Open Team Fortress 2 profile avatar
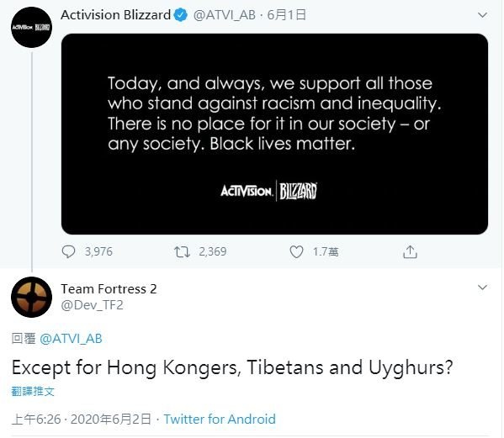This screenshot has width=504, height=438. click(x=31, y=297)
